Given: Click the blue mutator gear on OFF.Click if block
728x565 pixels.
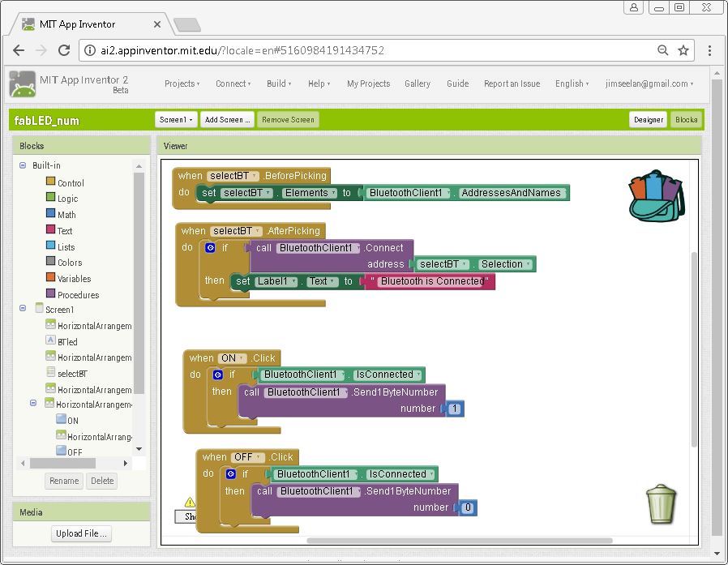Looking at the screenshot, I should [231, 474].
